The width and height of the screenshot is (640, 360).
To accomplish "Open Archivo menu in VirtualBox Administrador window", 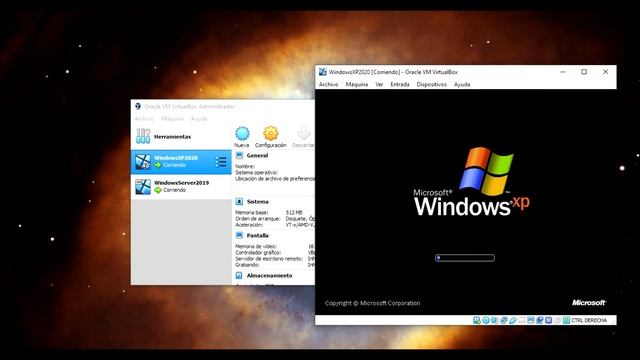I will pos(144,119).
